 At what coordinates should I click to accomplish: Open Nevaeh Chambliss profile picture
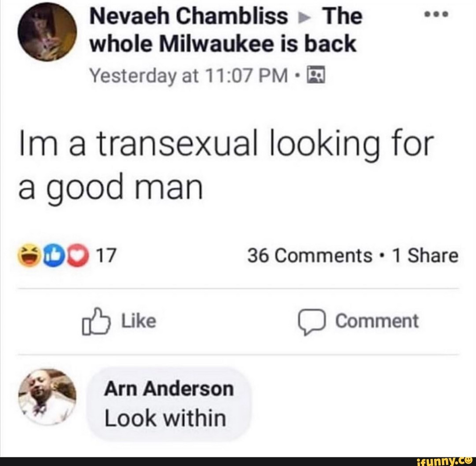(x=47, y=32)
